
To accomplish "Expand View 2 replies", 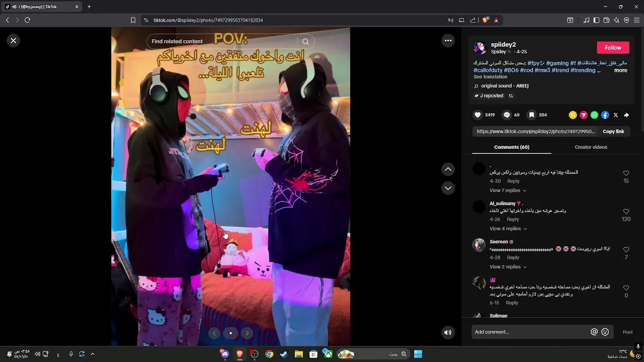I will pyautogui.click(x=508, y=267).
